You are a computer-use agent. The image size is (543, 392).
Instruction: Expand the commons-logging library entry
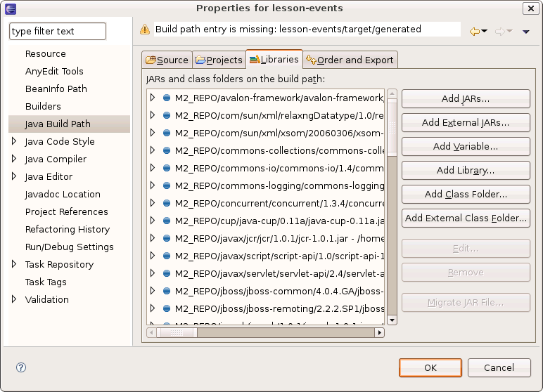point(153,185)
